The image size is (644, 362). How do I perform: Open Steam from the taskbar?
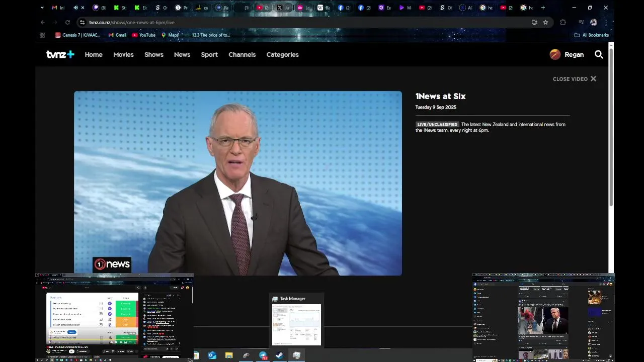coord(279,355)
